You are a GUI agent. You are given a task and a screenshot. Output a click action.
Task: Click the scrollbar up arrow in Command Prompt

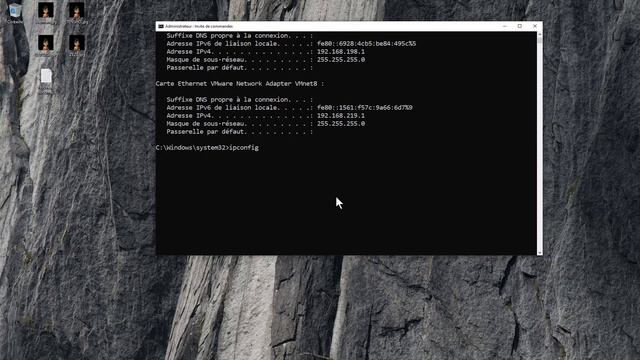click(540, 35)
